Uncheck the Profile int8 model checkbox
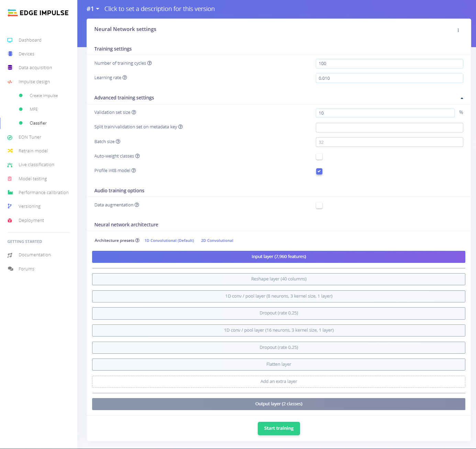The width and height of the screenshot is (476, 449). pos(319,171)
